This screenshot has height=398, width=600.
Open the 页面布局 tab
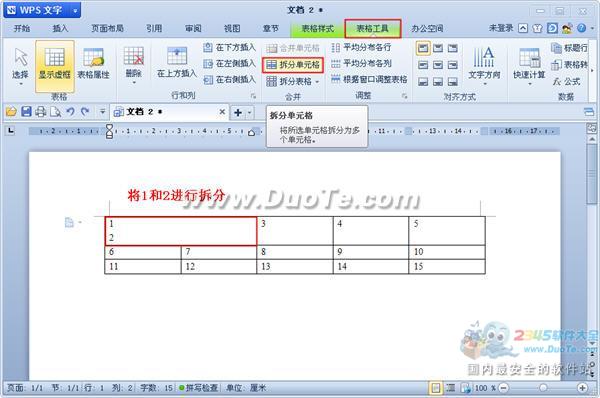(108, 28)
